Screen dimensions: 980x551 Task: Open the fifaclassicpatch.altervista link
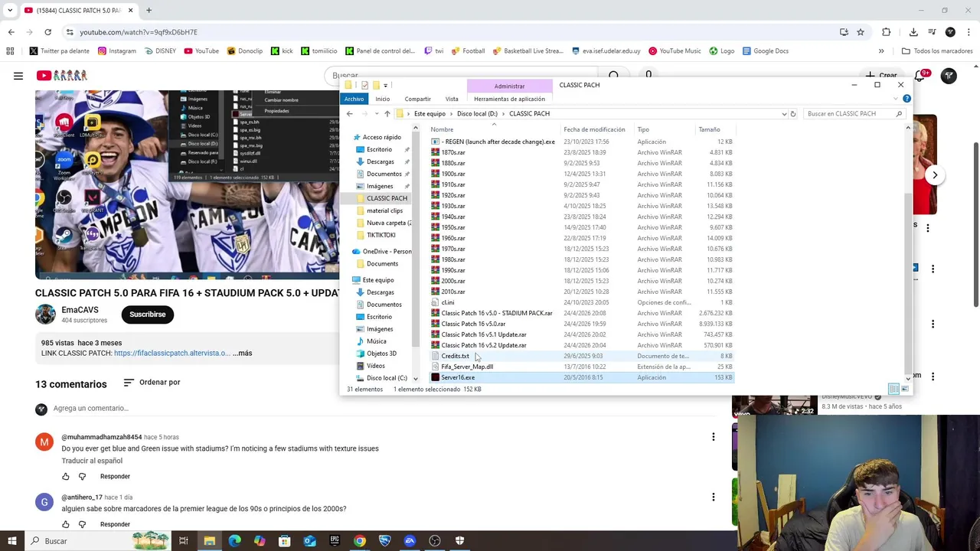pyautogui.click(x=171, y=353)
